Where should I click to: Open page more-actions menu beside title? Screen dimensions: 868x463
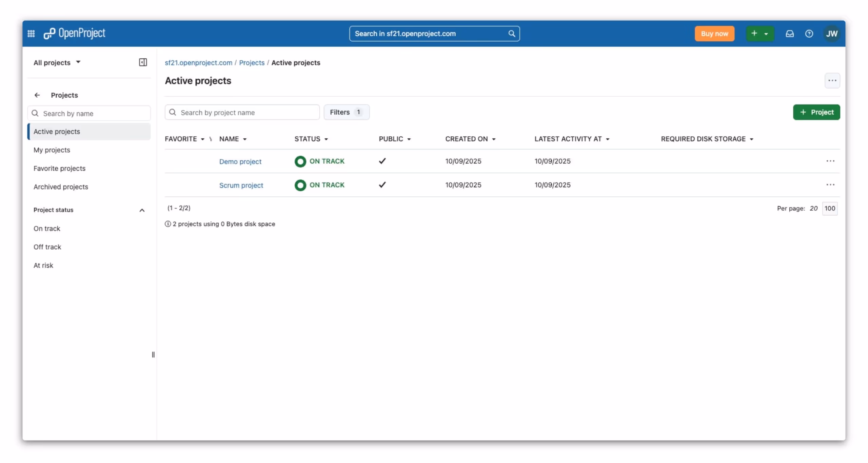[x=832, y=81]
